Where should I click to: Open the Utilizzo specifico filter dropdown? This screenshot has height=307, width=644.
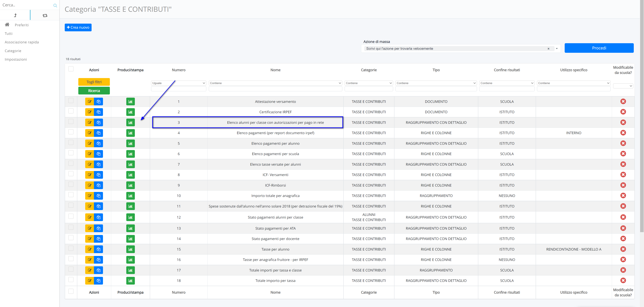pyautogui.click(x=574, y=83)
